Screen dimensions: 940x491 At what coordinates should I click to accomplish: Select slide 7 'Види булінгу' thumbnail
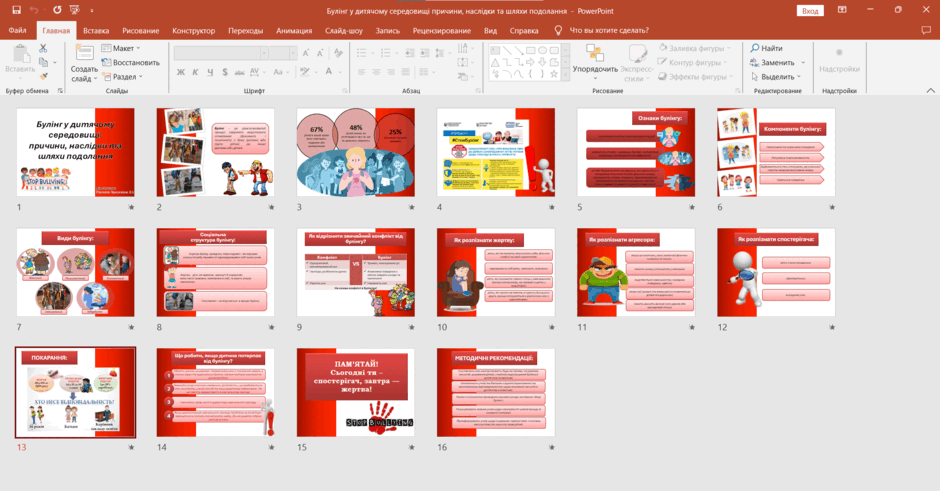76,272
